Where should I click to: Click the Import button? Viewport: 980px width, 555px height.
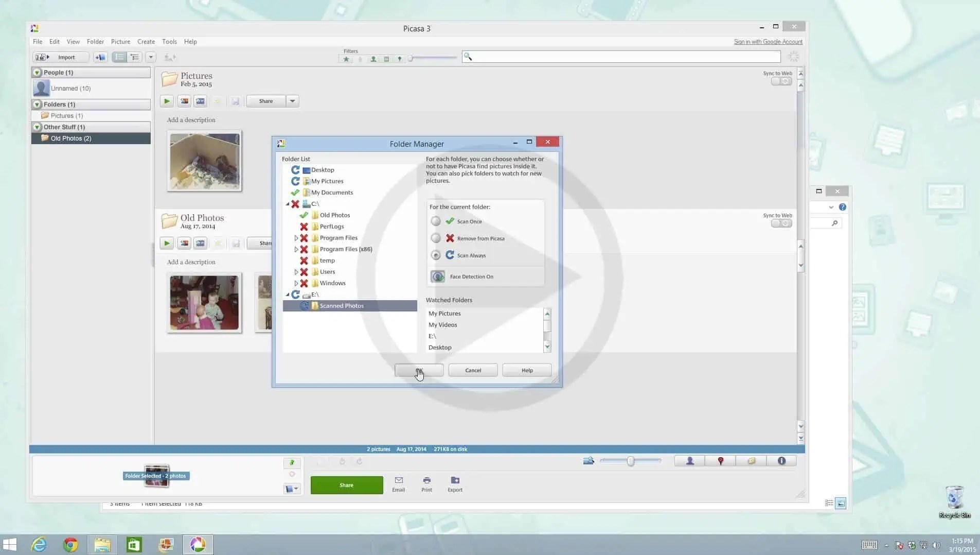click(61, 57)
